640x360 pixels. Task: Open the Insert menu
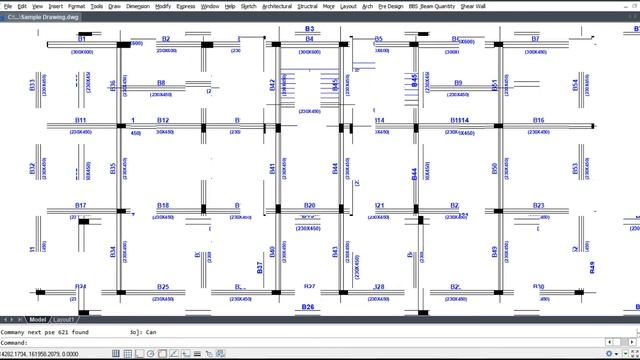point(56,6)
